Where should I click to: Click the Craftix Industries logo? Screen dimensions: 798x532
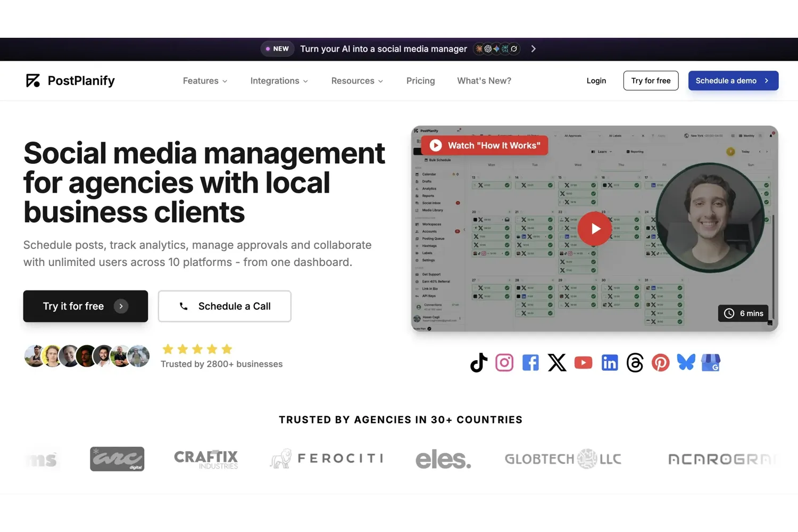206,459
